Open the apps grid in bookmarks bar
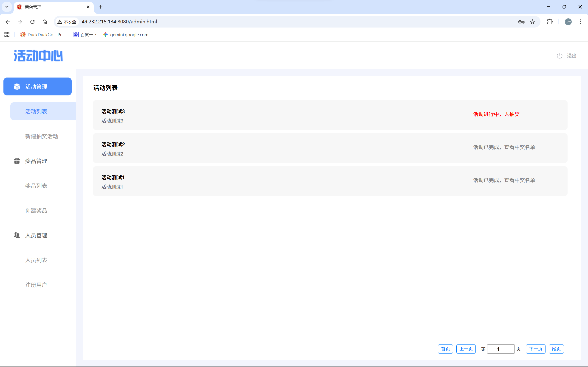Screen dimensions: 588x367 pyautogui.click(x=7, y=34)
